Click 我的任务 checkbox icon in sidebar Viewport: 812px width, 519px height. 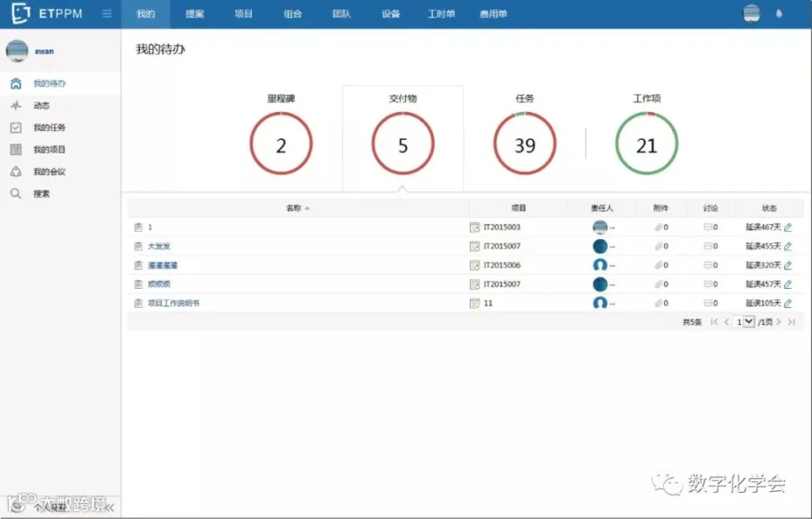(16, 127)
